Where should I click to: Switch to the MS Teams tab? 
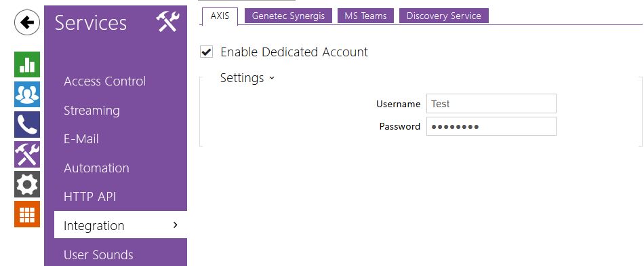click(365, 16)
